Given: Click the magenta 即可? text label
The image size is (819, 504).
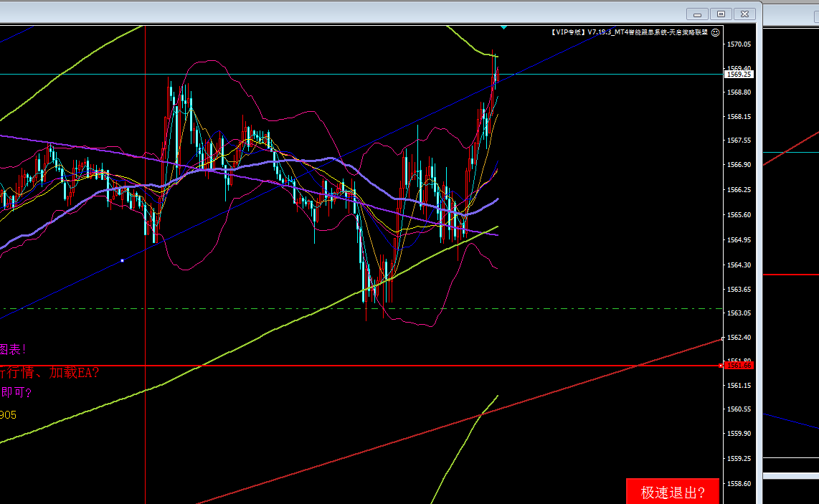Looking at the screenshot, I should pos(16,392).
